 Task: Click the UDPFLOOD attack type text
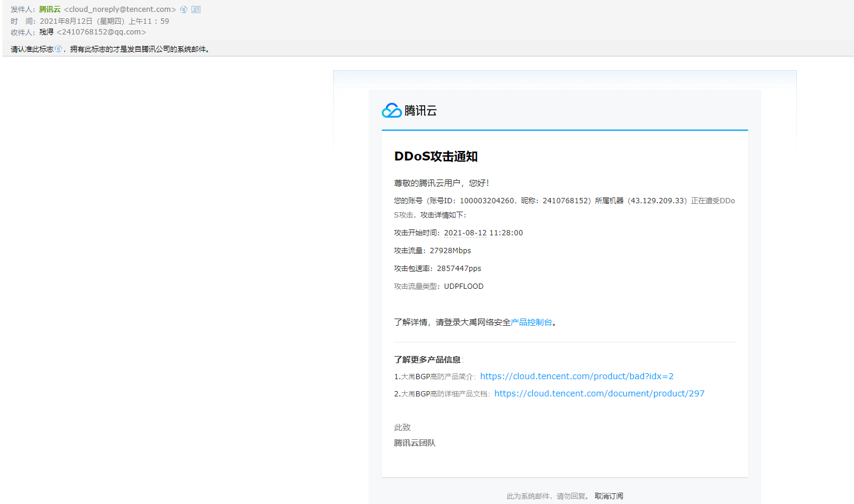[463, 286]
